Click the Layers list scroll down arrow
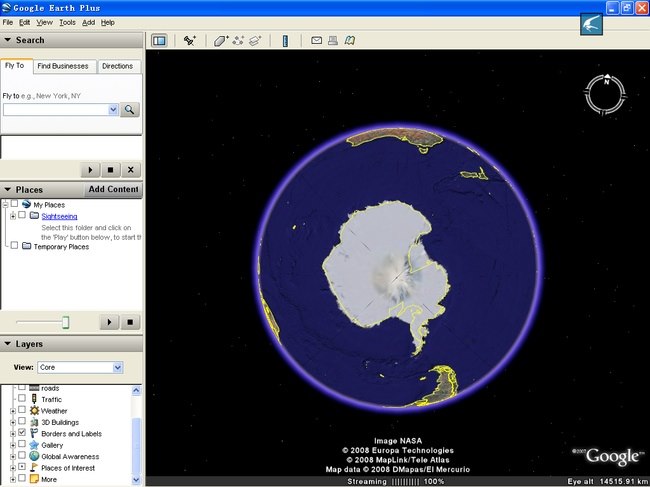This screenshot has height=487, width=650. click(x=136, y=480)
